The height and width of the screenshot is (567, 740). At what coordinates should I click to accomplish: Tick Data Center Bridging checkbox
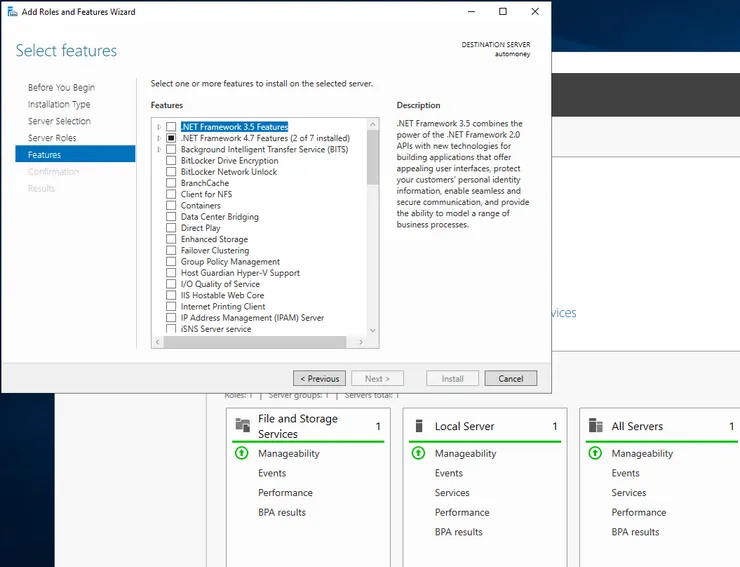pyautogui.click(x=171, y=217)
